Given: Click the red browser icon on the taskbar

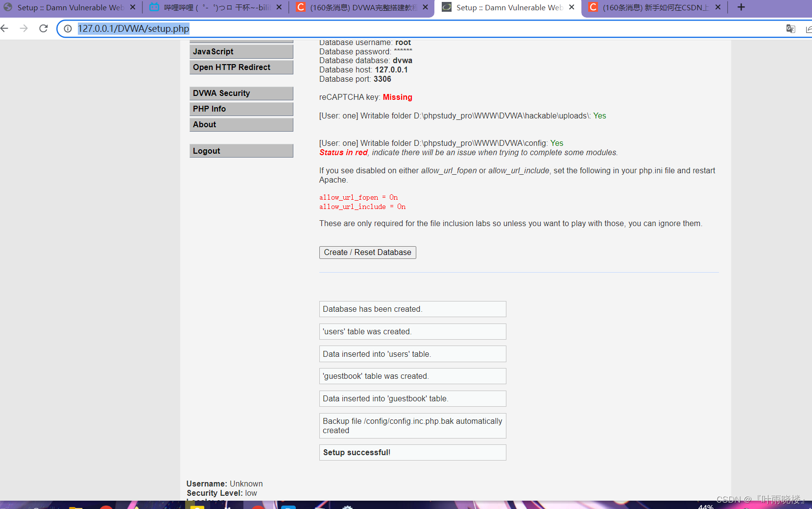Looking at the screenshot, I should point(258,507).
